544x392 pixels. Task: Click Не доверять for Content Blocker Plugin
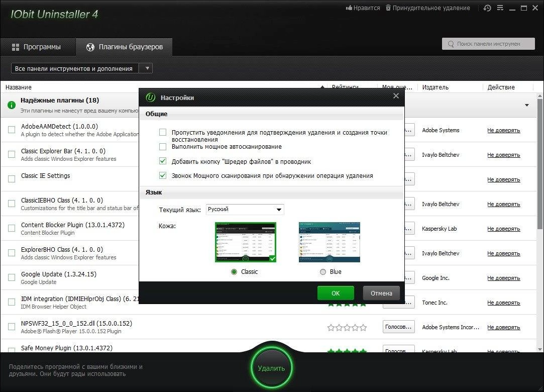[x=503, y=229]
